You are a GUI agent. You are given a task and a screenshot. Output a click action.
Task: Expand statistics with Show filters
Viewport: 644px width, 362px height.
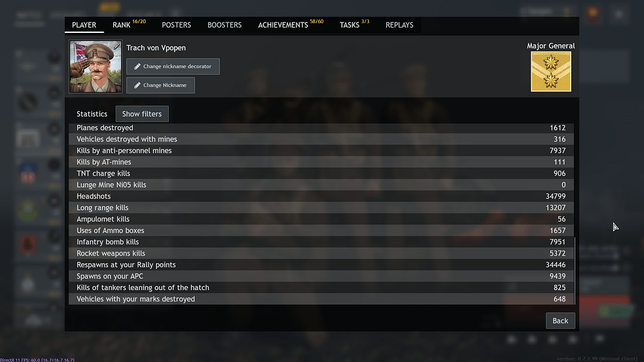[x=142, y=114]
